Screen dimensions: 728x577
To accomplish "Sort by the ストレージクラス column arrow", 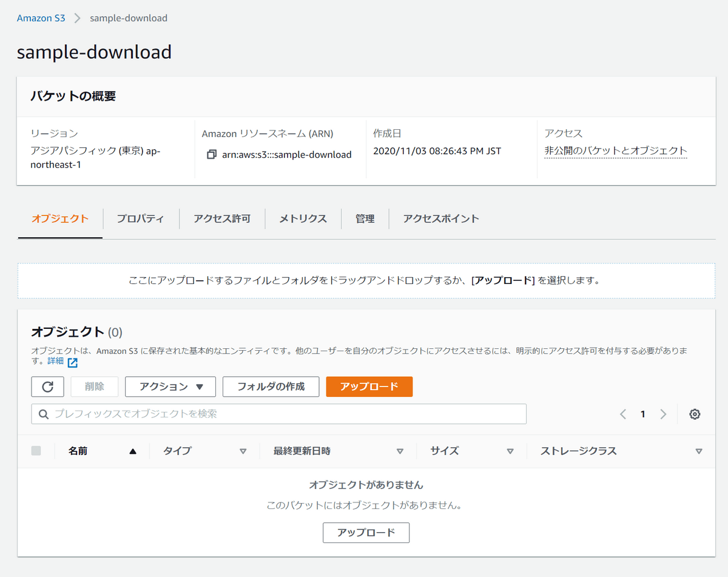I will [x=699, y=451].
